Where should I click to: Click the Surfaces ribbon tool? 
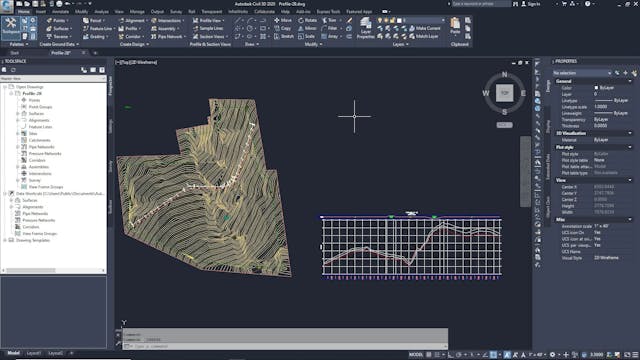click(58, 29)
